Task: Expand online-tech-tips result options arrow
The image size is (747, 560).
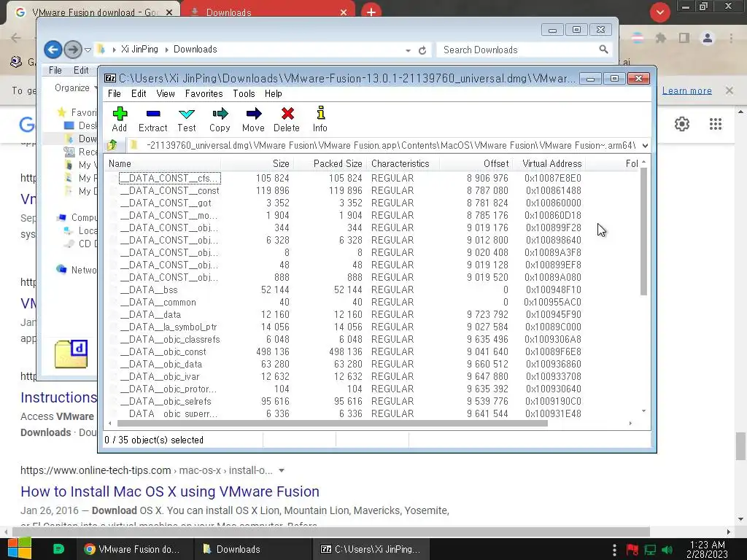Action: click(282, 470)
